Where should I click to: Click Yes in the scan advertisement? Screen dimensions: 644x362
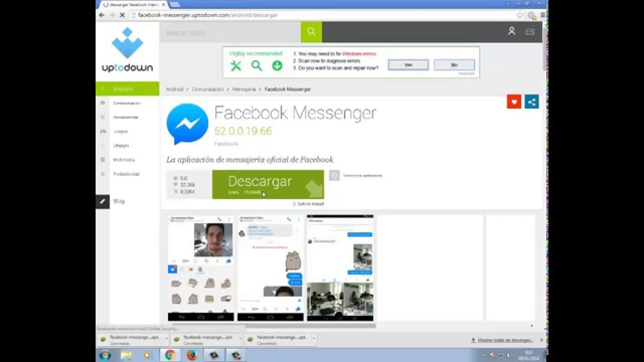pyautogui.click(x=408, y=65)
